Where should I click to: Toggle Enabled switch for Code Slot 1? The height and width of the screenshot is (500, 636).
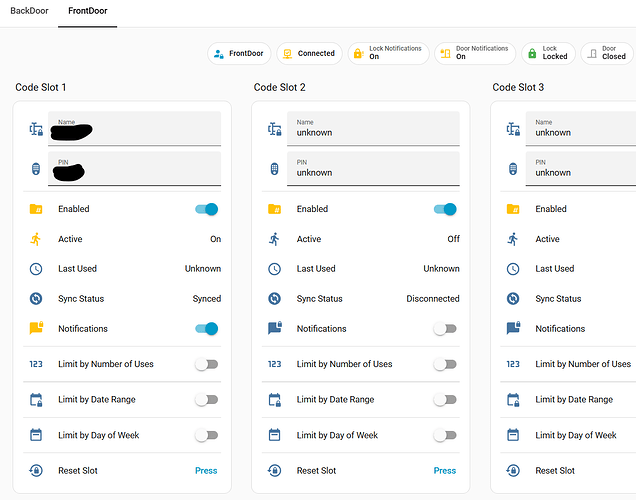[x=207, y=209]
